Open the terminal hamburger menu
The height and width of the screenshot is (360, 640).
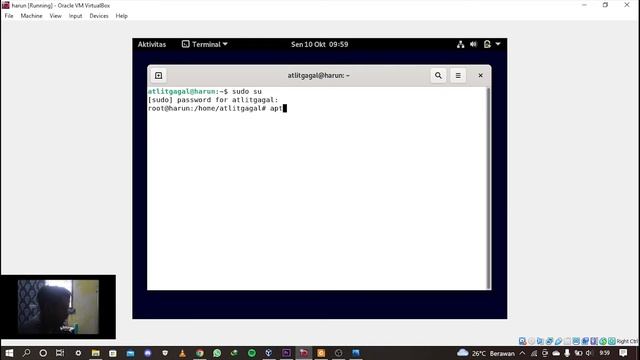click(458, 76)
